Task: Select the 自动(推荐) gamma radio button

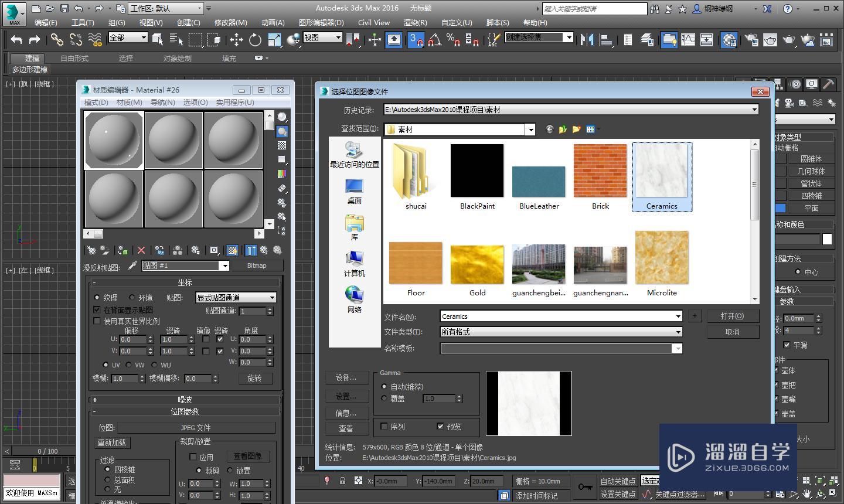Action: coord(384,387)
